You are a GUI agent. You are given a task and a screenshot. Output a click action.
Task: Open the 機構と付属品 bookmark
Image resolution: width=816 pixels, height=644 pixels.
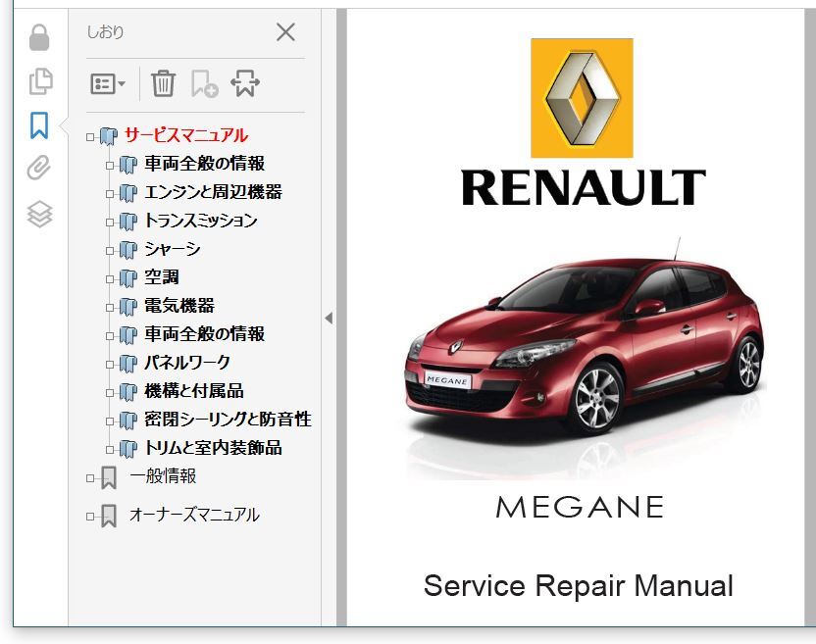[193, 391]
